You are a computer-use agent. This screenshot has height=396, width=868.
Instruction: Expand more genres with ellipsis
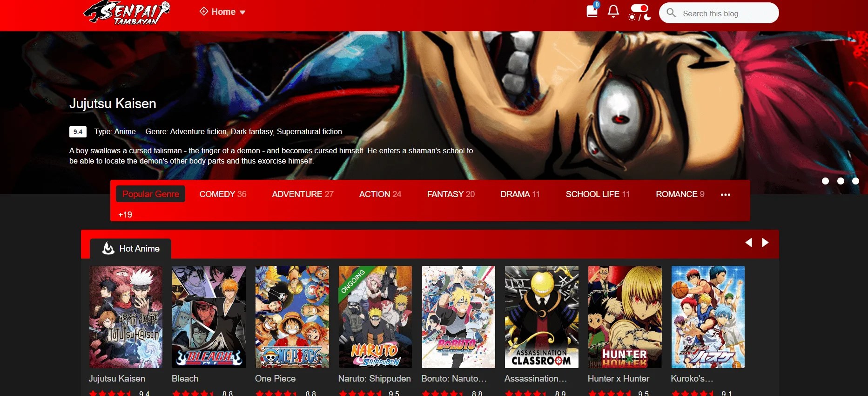[725, 195]
